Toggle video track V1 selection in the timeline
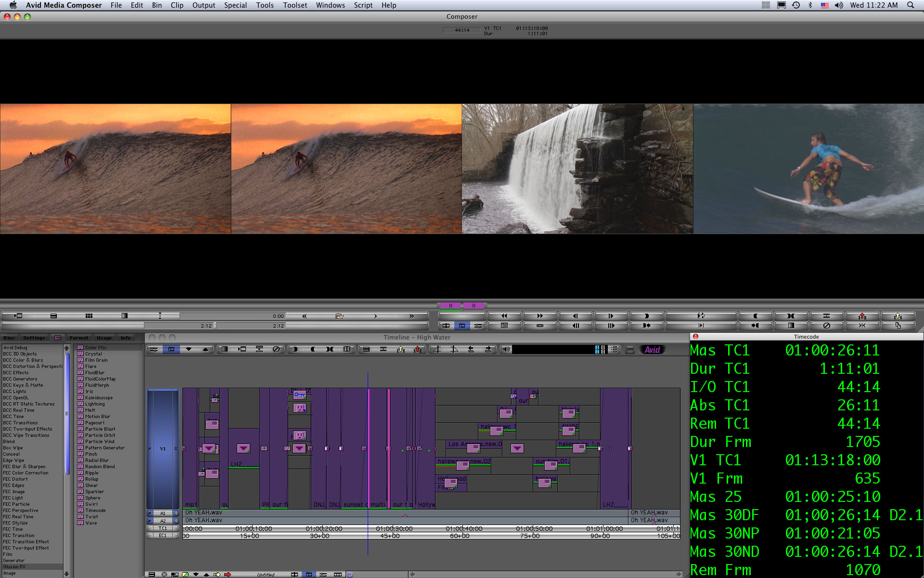 click(x=163, y=448)
